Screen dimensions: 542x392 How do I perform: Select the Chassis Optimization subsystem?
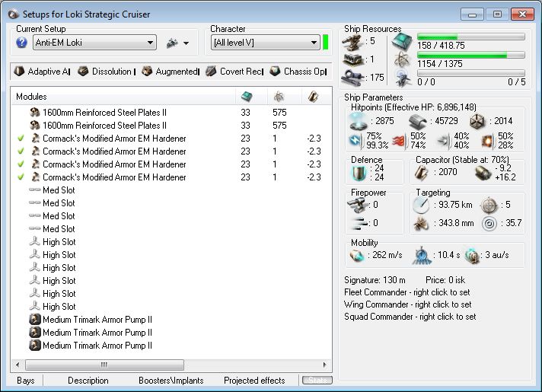click(298, 72)
